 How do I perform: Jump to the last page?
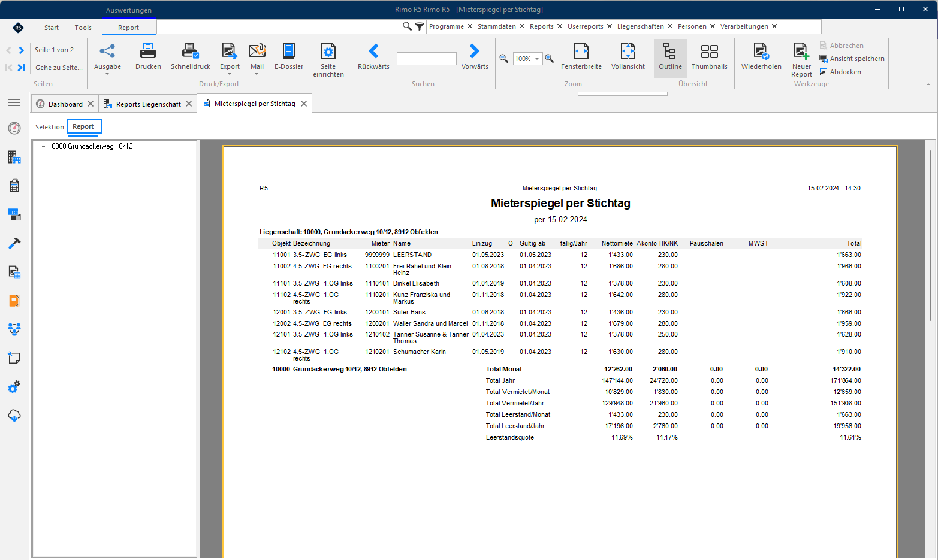(21, 68)
